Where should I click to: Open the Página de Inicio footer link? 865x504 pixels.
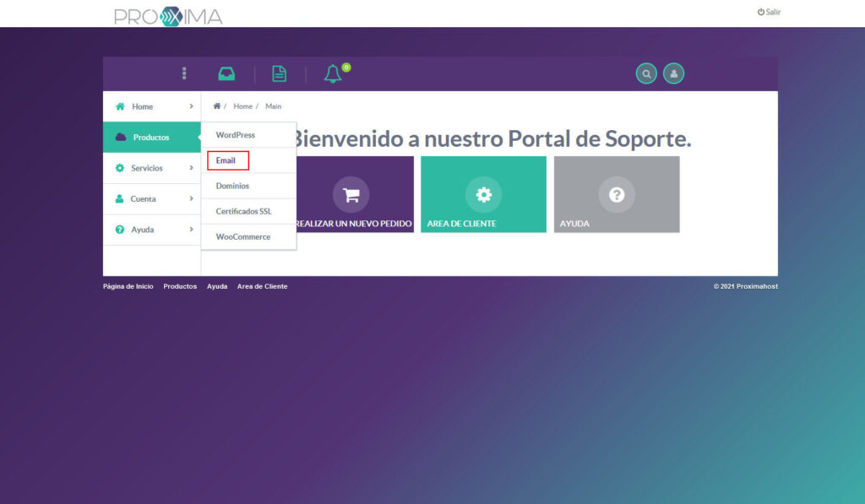point(128,286)
